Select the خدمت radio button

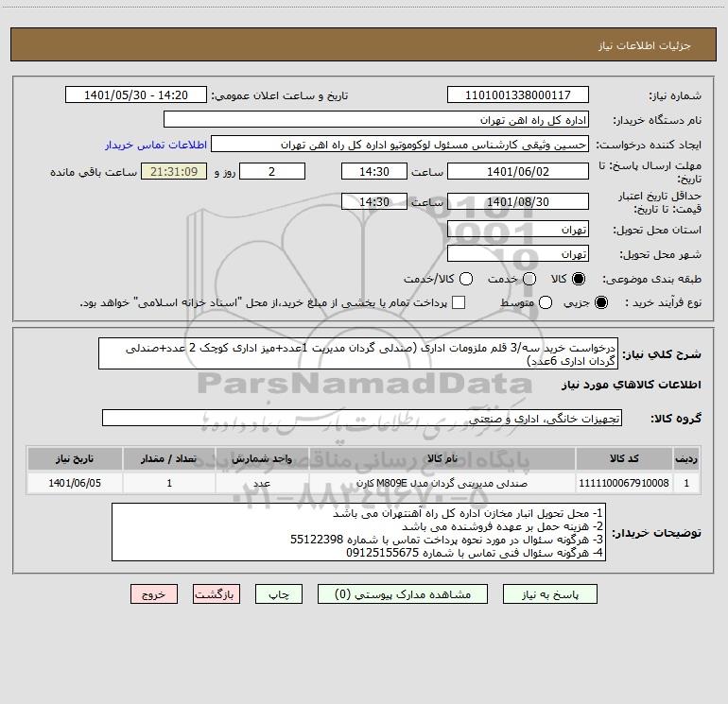pos(529,279)
